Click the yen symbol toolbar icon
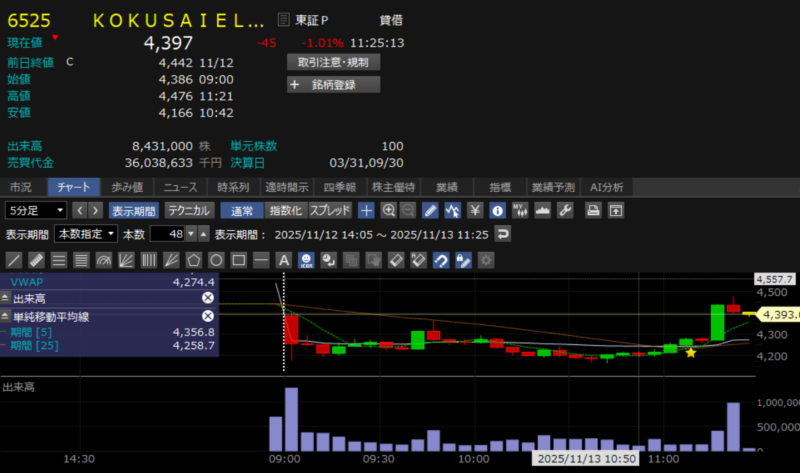Image resolution: width=800 pixels, height=473 pixels. coord(475,211)
